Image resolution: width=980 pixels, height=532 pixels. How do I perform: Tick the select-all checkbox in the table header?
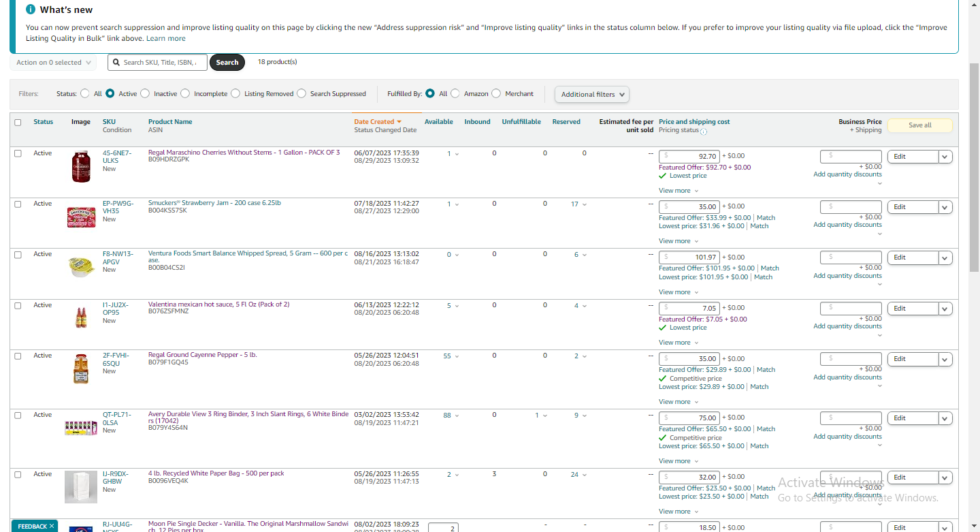(x=18, y=123)
